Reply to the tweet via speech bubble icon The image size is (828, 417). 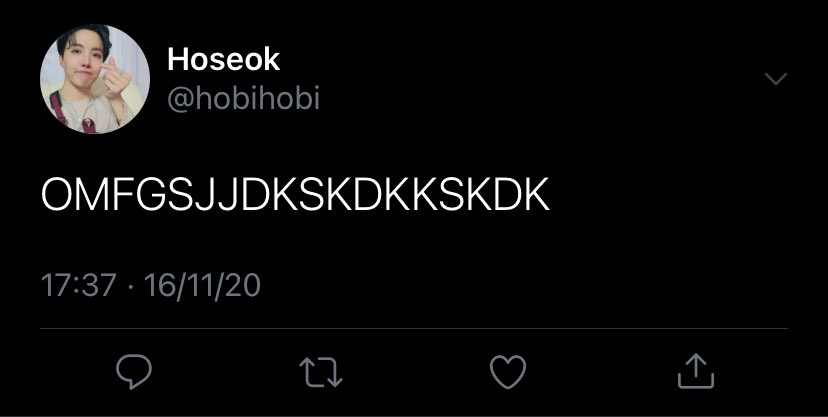coord(134,372)
